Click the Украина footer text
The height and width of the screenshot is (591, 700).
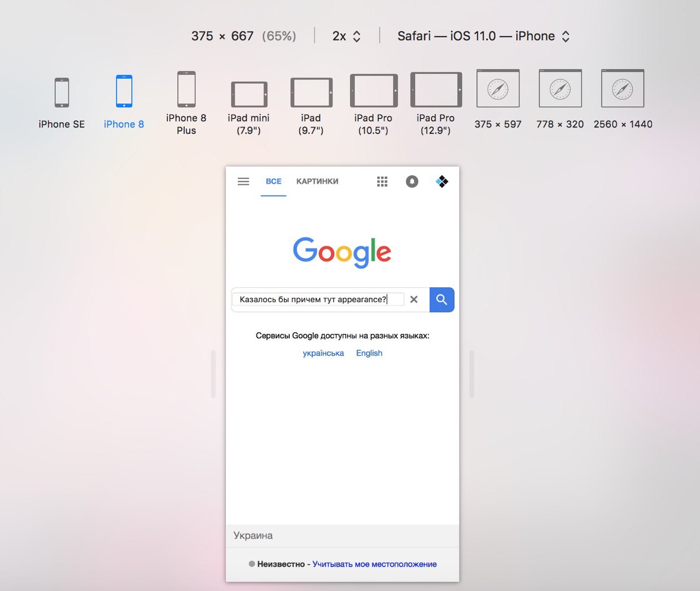[x=253, y=536]
